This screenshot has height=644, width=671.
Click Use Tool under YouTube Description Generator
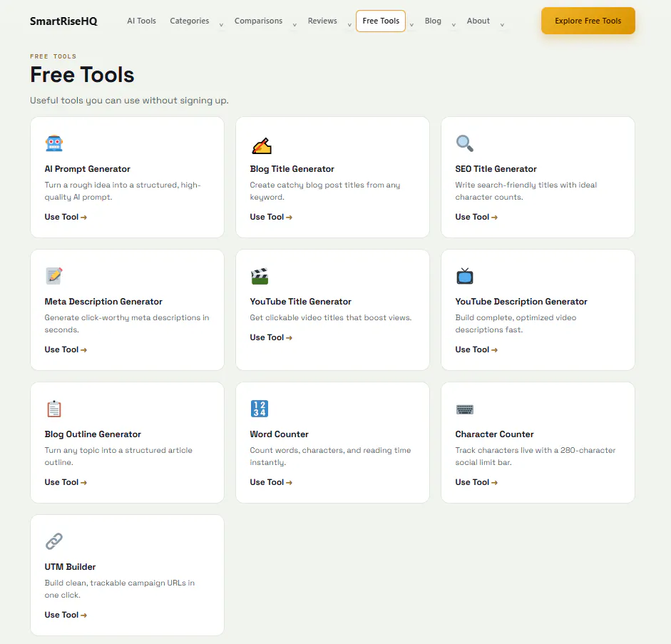[477, 349]
